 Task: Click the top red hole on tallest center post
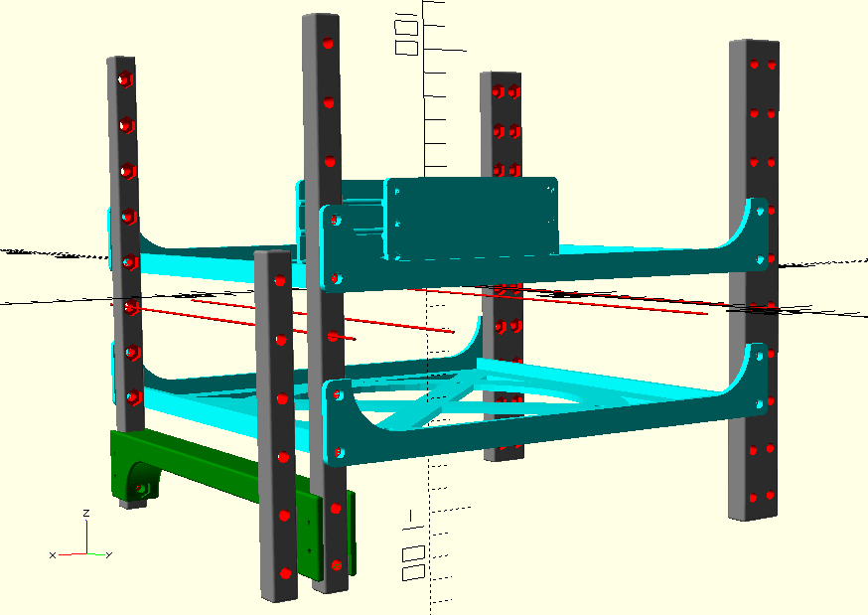[x=327, y=45]
